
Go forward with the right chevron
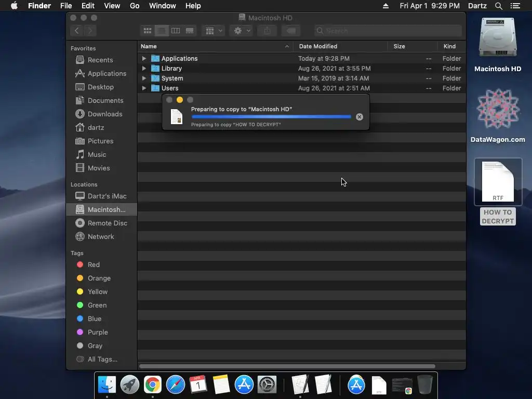click(90, 31)
